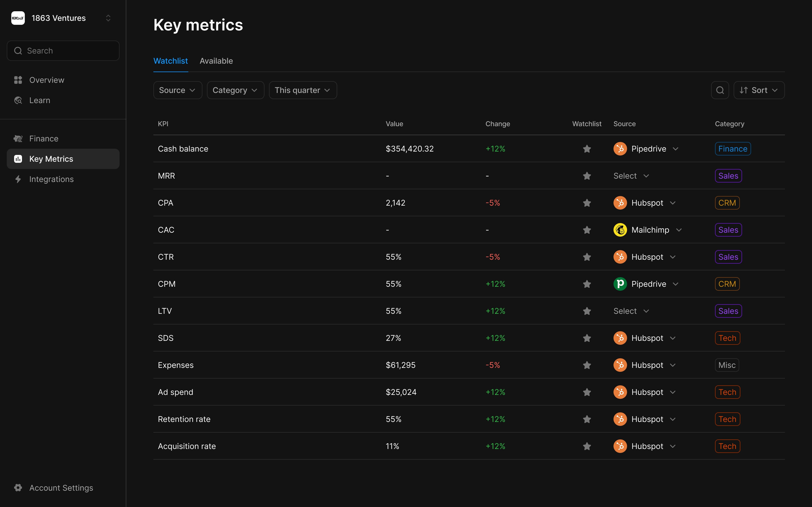Click the Mailchimp logo in CAC row

coord(620,230)
